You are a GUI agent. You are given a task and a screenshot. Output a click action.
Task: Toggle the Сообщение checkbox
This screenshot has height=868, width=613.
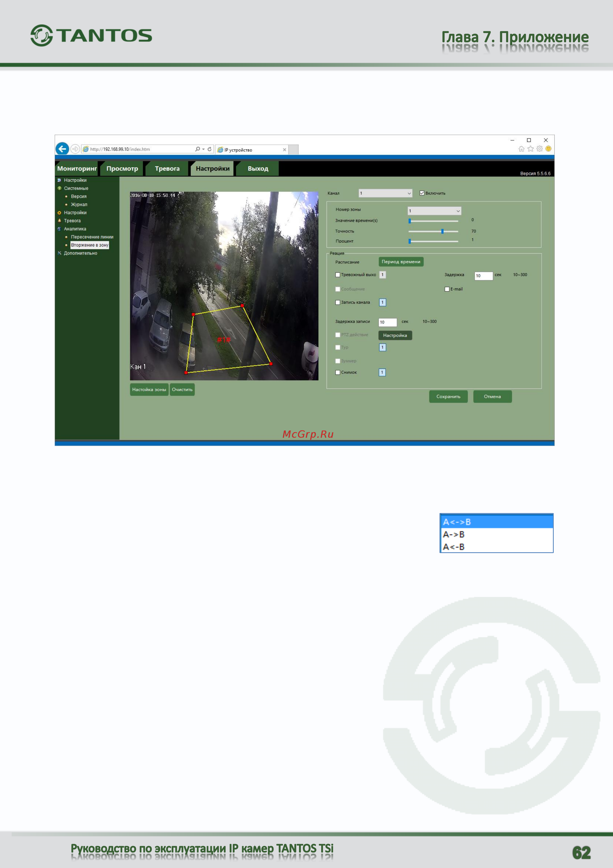[338, 289]
